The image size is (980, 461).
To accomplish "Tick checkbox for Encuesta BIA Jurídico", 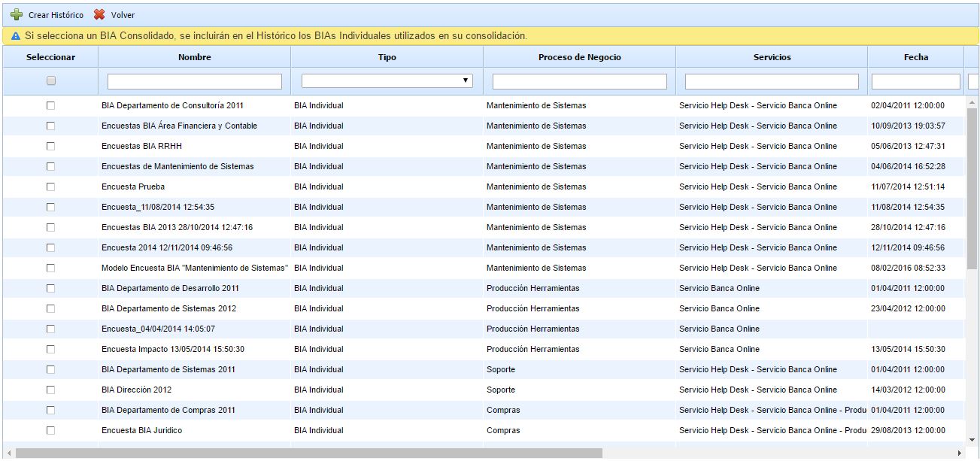I will (51, 430).
